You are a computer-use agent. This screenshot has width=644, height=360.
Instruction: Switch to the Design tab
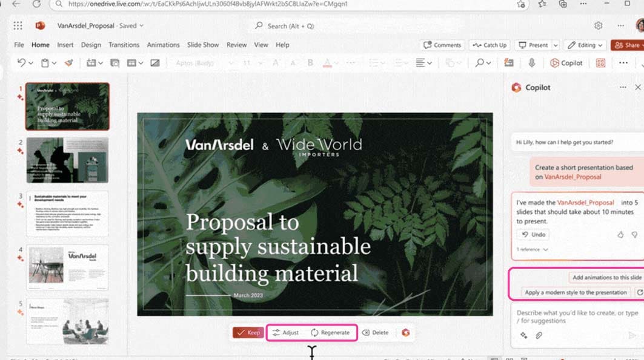point(91,45)
